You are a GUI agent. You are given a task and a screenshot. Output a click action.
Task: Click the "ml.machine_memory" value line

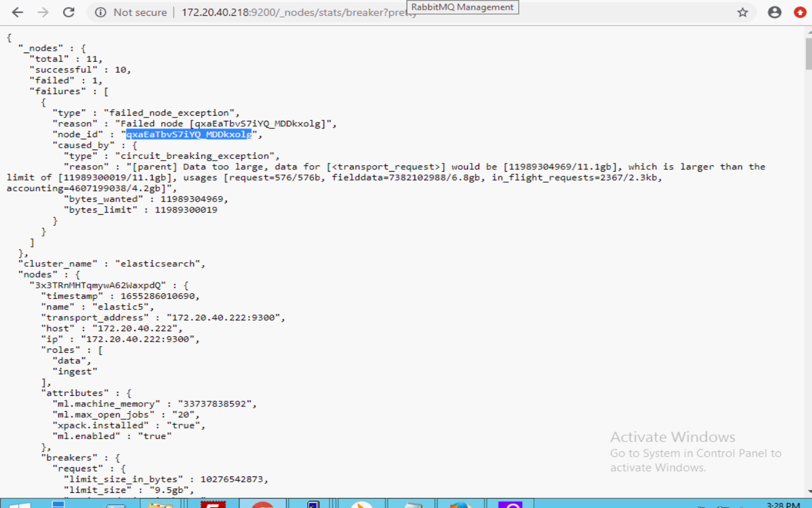point(155,404)
